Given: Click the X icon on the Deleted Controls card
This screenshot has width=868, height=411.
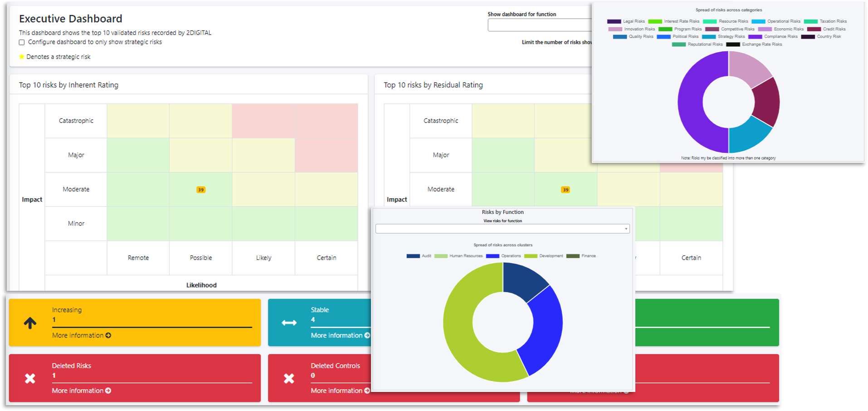Looking at the screenshot, I should 289,378.
